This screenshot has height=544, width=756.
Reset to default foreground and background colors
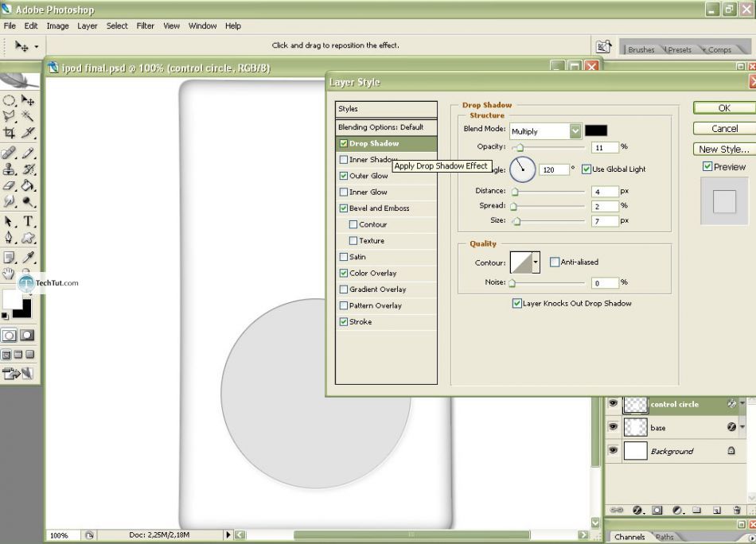coord(5,316)
